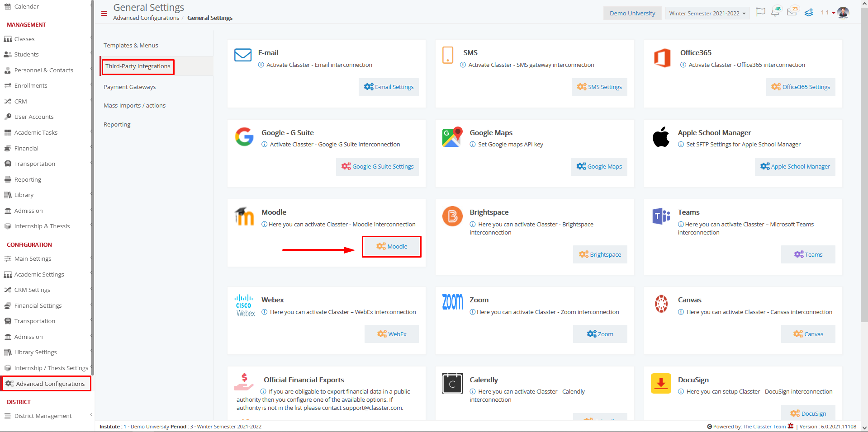The width and height of the screenshot is (868, 432).
Task: Click the DocuSign yellow download logo
Action: 661,384
